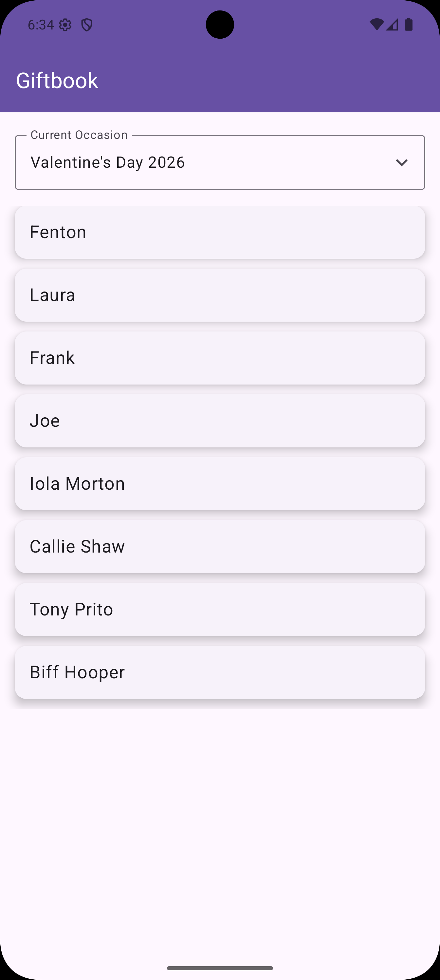Screen dimensions: 440x980
Task: Open the Iola Morton card
Action: [220, 483]
